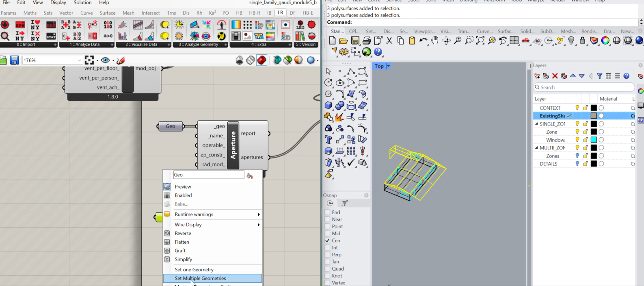
Task: Click the Delete layer red X icon
Action: pyautogui.click(x=555, y=76)
